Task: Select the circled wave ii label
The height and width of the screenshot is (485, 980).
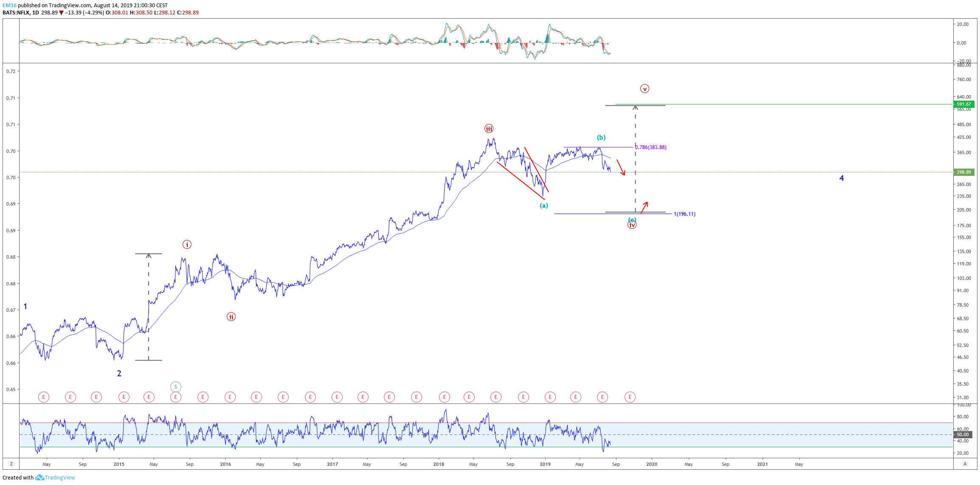Action: [231, 317]
